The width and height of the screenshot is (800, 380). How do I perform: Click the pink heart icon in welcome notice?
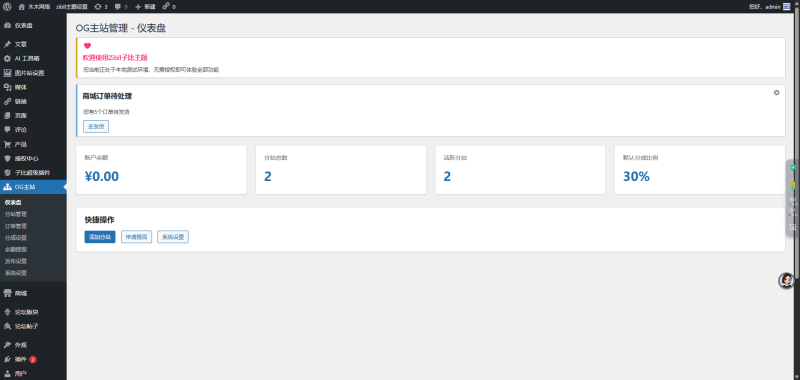[87, 46]
